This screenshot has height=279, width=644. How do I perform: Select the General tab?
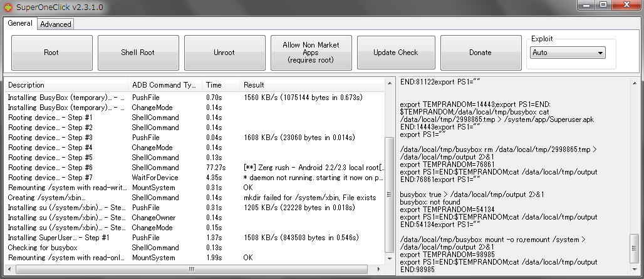20,24
